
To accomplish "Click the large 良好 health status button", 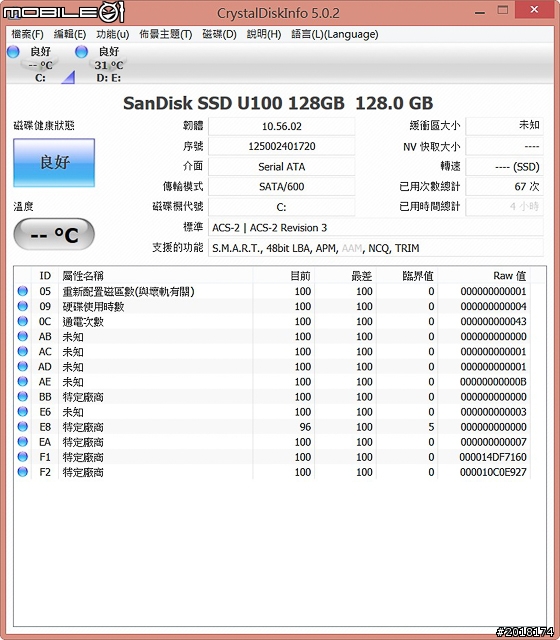I will [54, 162].
